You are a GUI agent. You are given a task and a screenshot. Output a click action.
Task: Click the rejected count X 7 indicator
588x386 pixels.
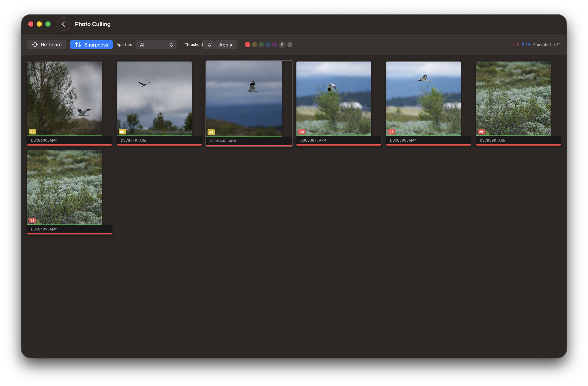point(515,44)
